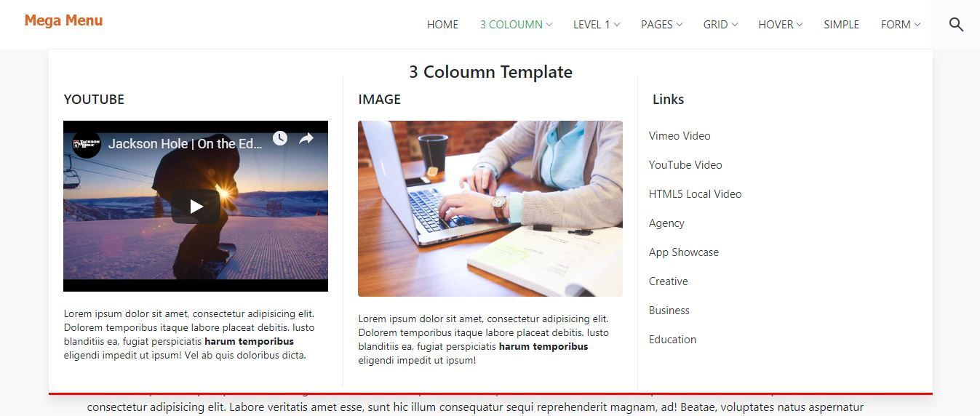The height and width of the screenshot is (416, 980).
Task: Open the HOVER dropdown menu
Action: [x=780, y=25]
